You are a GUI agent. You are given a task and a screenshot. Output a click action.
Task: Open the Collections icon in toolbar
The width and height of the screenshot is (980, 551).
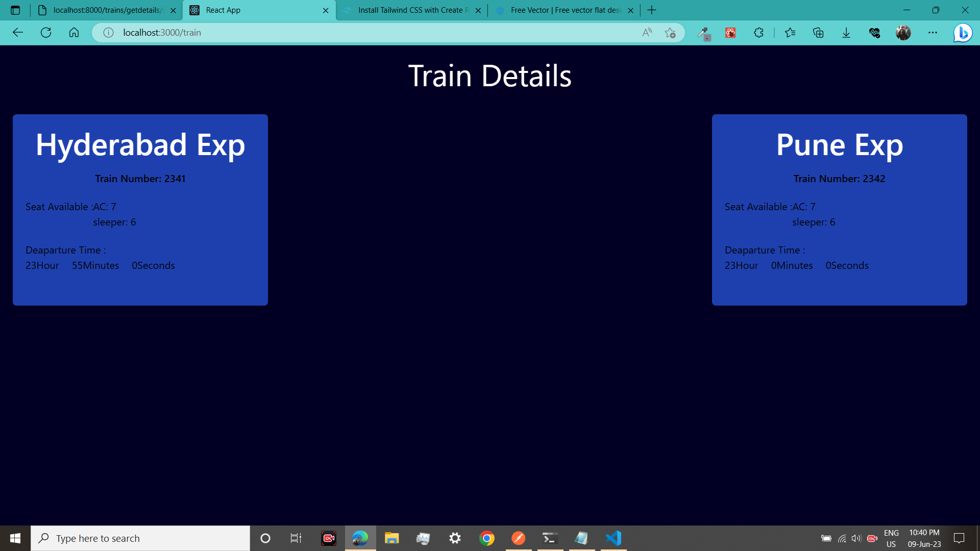point(818,33)
